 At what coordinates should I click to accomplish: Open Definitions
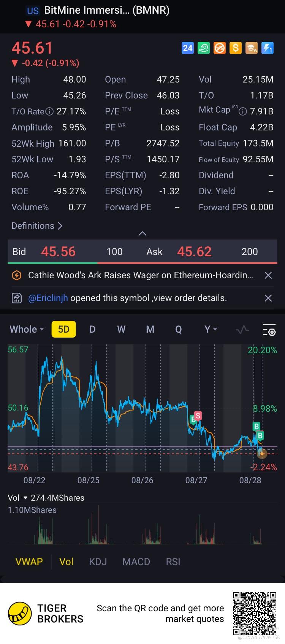click(37, 226)
